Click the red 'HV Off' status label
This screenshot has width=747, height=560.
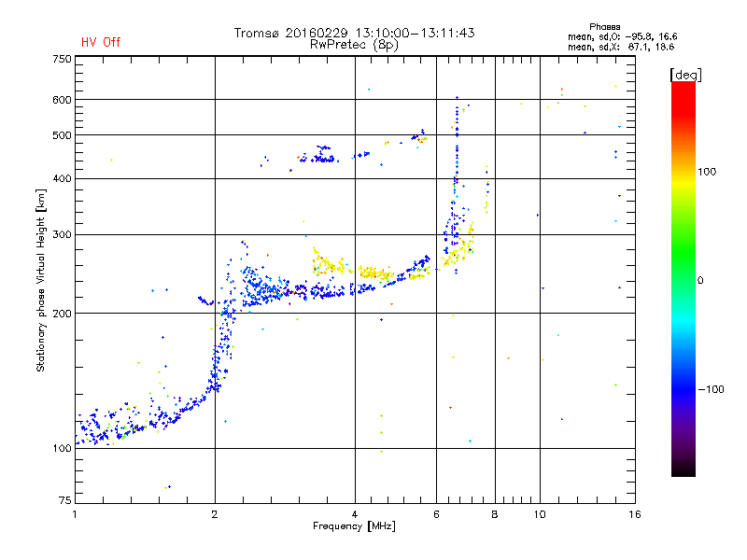pos(101,42)
